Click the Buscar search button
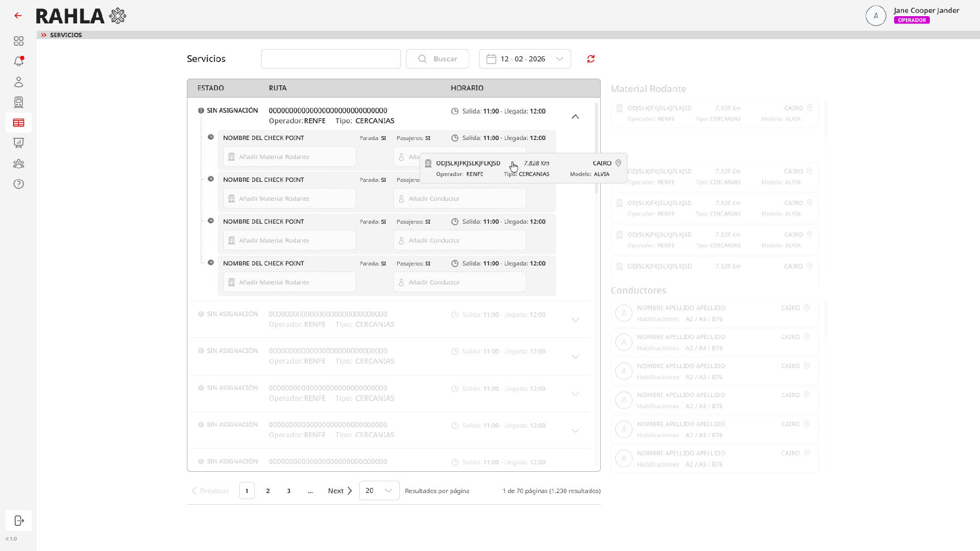This screenshot has width=980, height=551. pos(437,59)
